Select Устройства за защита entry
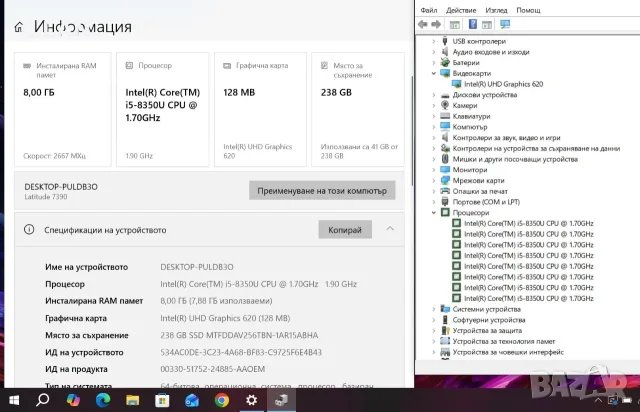 tap(487, 331)
